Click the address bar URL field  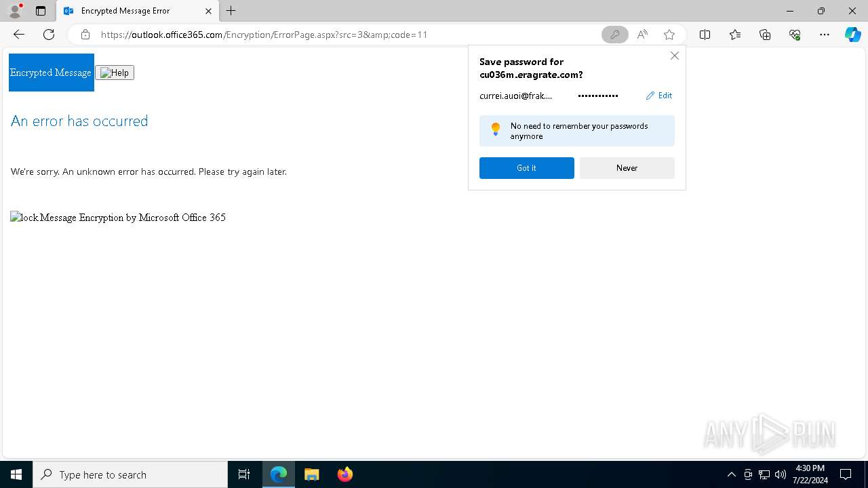click(346, 35)
